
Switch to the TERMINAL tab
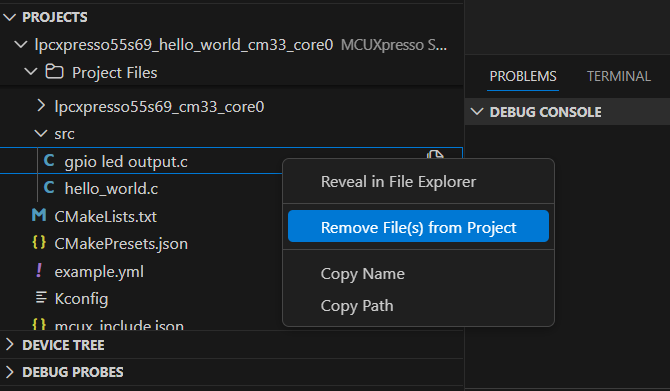pyautogui.click(x=618, y=76)
